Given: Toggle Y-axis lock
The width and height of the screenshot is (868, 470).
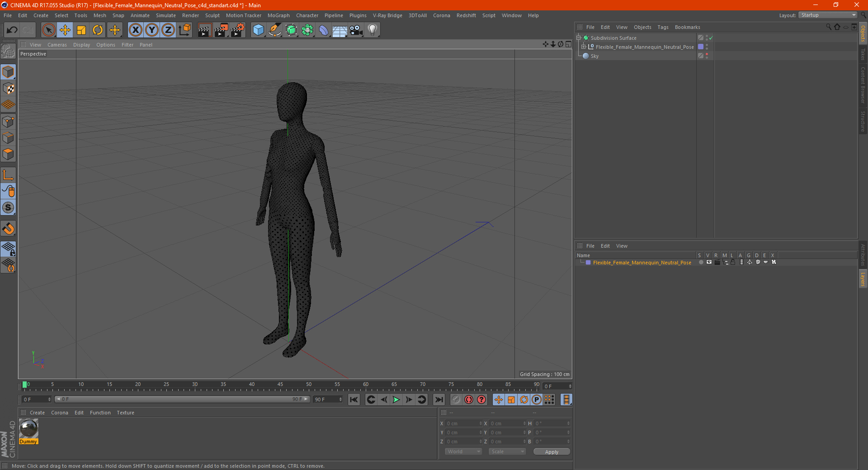Looking at the screenshot, I should [152, 30].
